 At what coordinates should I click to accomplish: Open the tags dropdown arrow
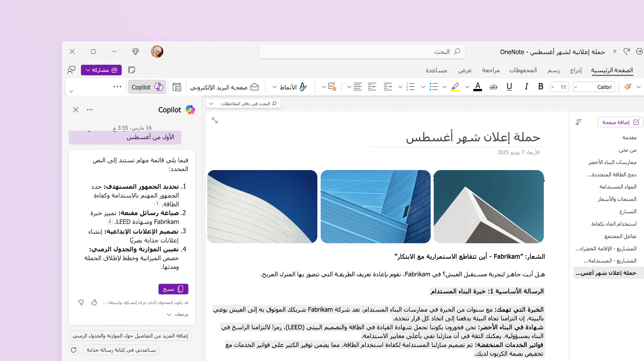324,87
